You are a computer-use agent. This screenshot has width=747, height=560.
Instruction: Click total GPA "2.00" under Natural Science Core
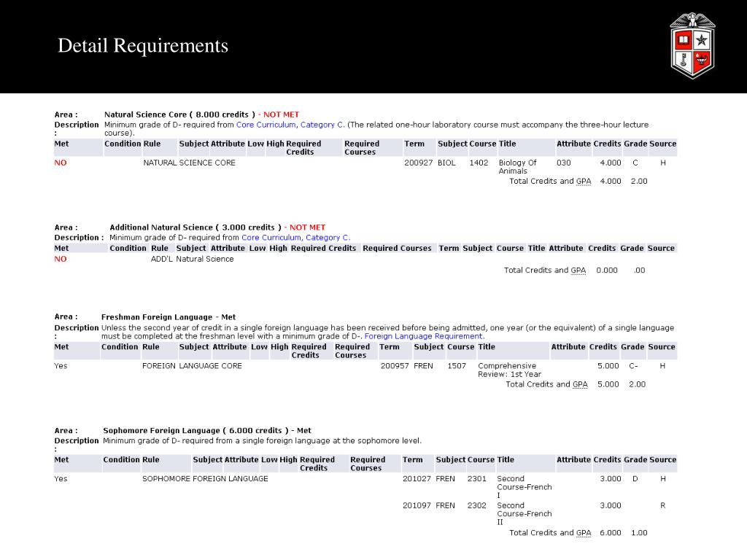pos(639,182)
